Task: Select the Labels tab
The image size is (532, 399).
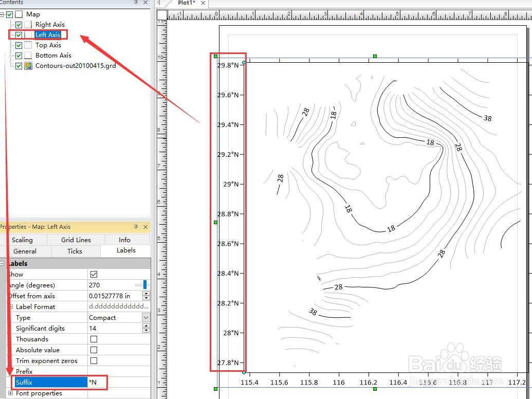Action: [x=126, y=250]
